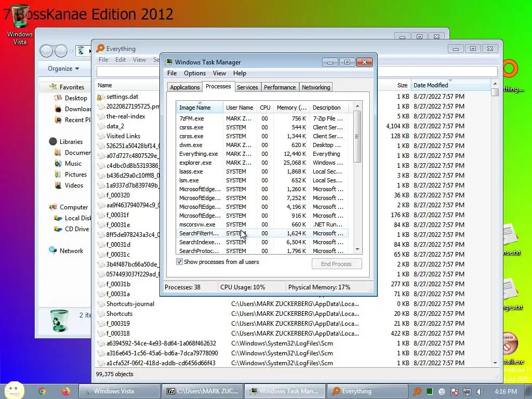This screenshot has height=399, width=532.
Task: Open the Task Manager tray icon
Action: (430, 392)
